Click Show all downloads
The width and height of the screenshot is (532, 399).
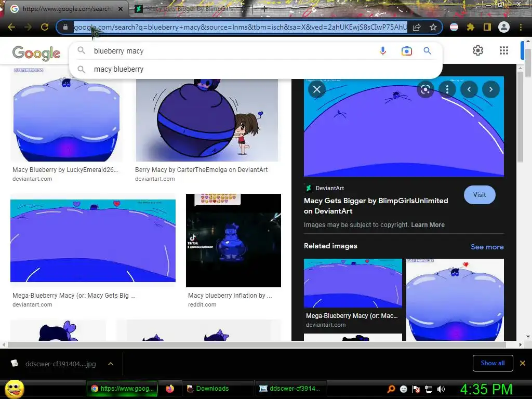pyautogui.click(x=493, y=363)
